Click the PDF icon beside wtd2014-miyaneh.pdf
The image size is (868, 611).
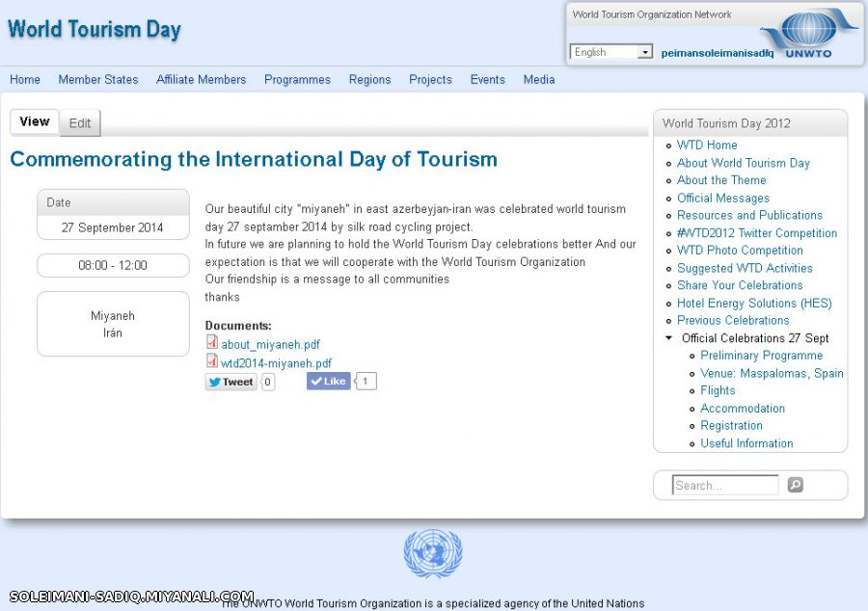coord(211,361)
